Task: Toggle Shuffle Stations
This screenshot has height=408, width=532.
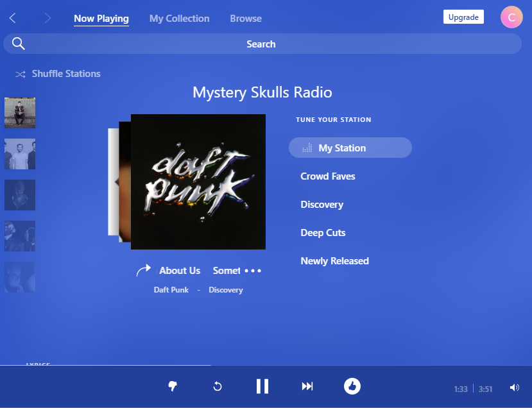Action: pos(58,74)
